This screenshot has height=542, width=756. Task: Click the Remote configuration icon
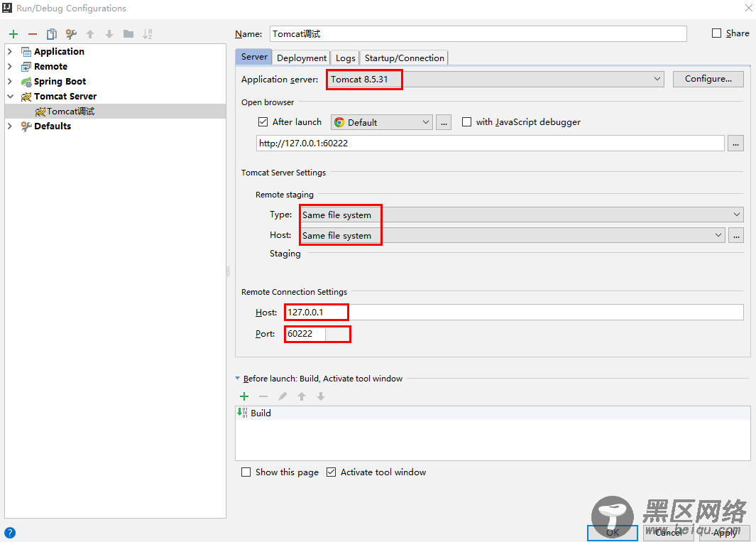[x=26, y=67]
